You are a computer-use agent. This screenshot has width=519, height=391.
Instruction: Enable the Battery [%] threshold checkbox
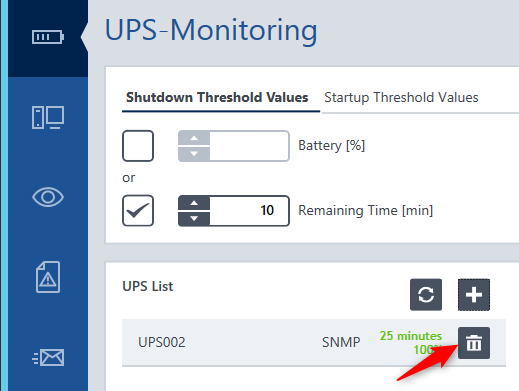138,146
